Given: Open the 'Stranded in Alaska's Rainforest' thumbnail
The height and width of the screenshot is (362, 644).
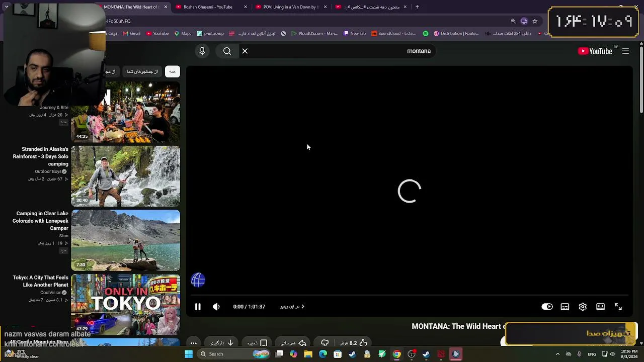Looking at the screenshot, I should coord(125,176).
